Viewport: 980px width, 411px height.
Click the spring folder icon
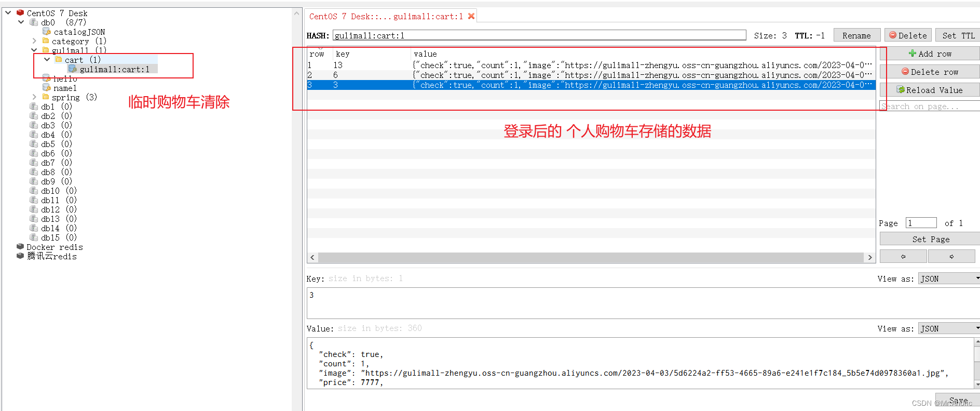point(46,97)
